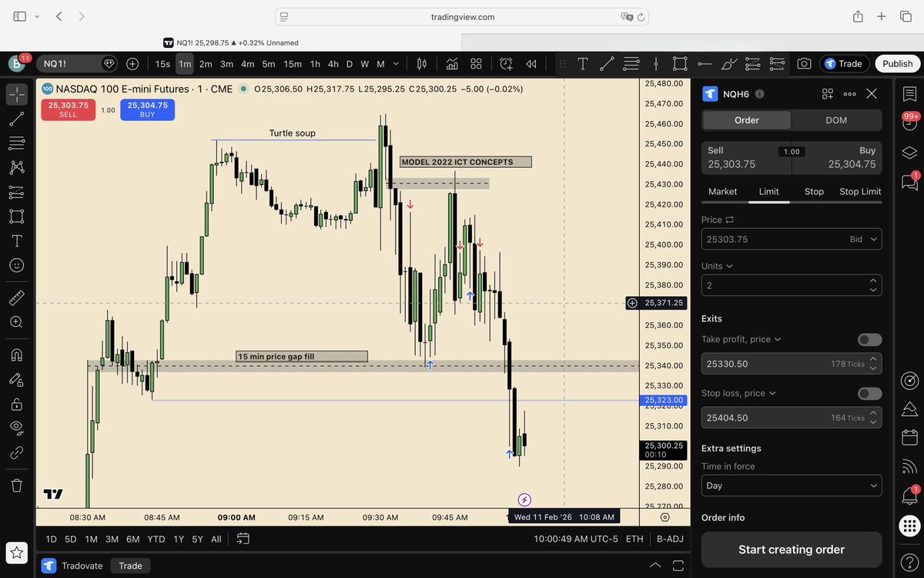Select the rectangle tool in floating toolbar
Image resolution: width=924 pixels, height=578 pixels.
click(680, 64)
